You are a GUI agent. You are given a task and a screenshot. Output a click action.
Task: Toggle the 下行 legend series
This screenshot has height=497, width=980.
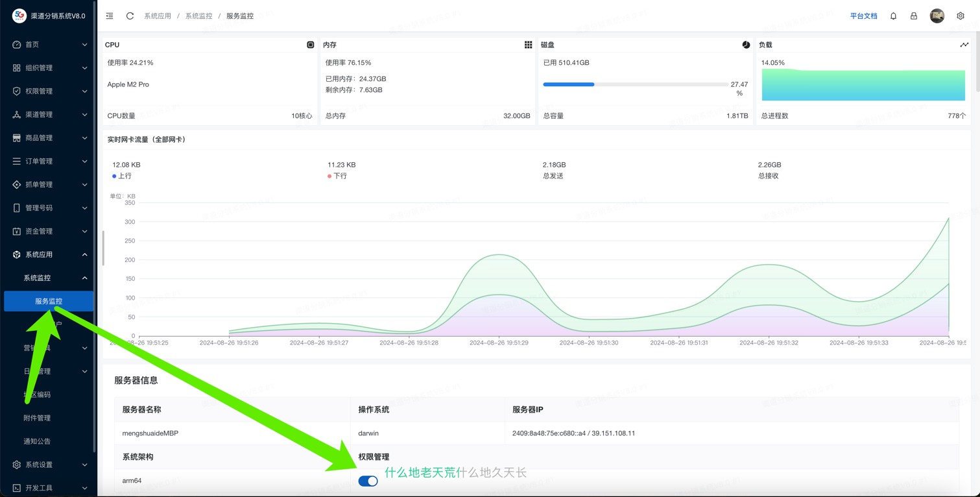337,176
